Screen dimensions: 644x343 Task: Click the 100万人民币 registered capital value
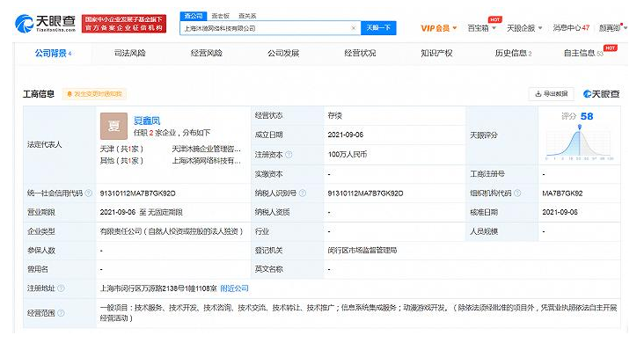[x=347, y=155]
